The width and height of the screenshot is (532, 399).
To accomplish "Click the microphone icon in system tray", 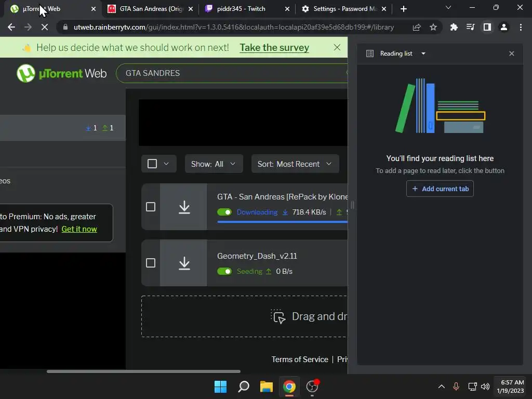I will (x=456, y=387).
